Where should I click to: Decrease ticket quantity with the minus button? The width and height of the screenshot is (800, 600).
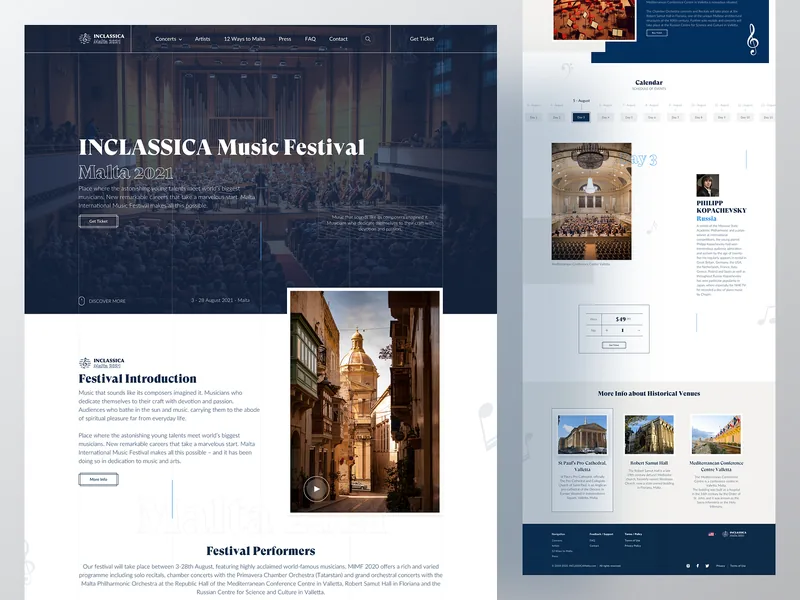pos(639,331)
